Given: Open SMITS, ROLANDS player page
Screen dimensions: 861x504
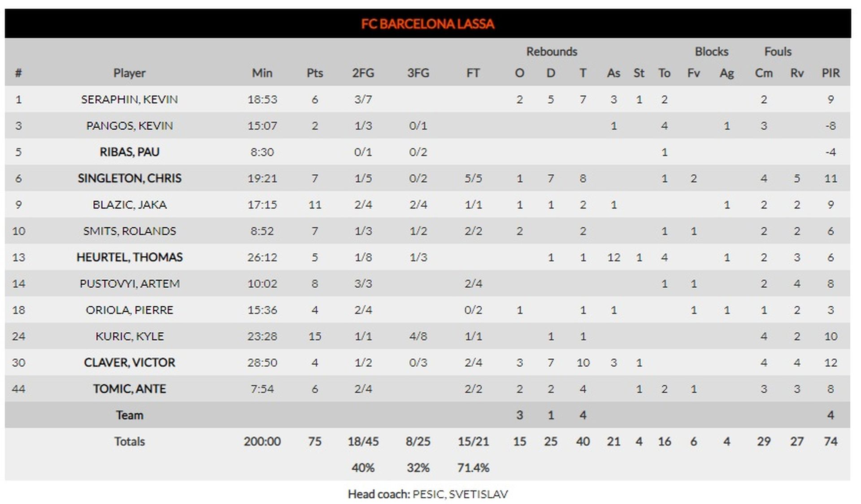Looking at the screenshot, I should click(x=129, y=231).
